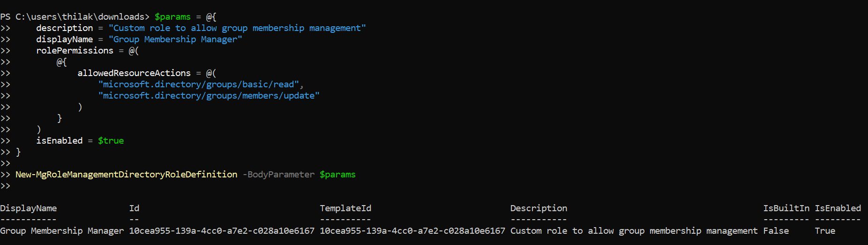Image resolution: width=868 pixels, height=245 pixels.
Task: Click the IsBuiltIn column header
Action: [x=786, y=208]
